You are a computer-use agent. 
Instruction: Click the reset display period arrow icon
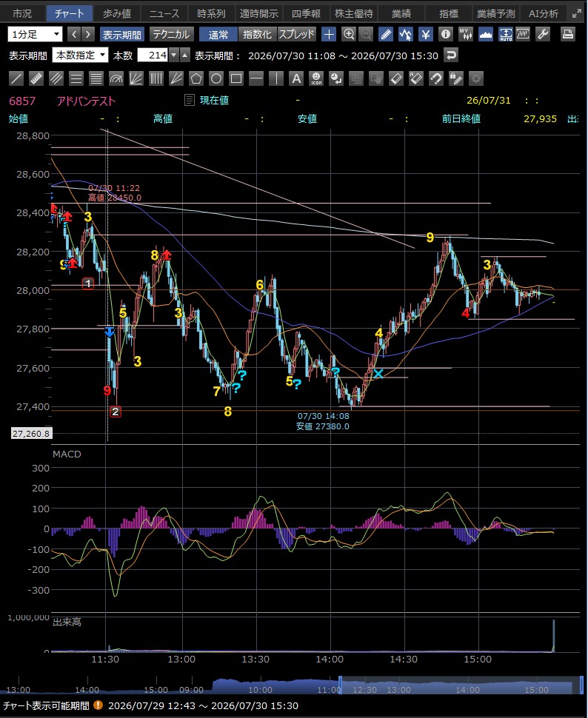[451, 56]
